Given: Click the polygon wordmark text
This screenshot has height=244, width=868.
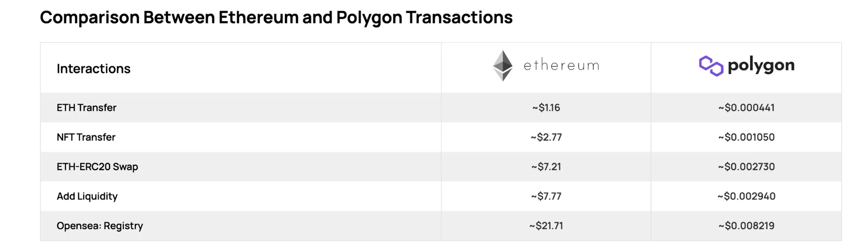Looking at the screenshot, I should (761, 66).
